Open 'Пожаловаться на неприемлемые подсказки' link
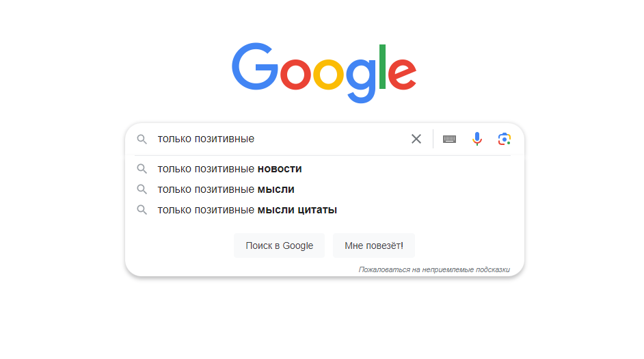644x359 pixels. [434, 269]
